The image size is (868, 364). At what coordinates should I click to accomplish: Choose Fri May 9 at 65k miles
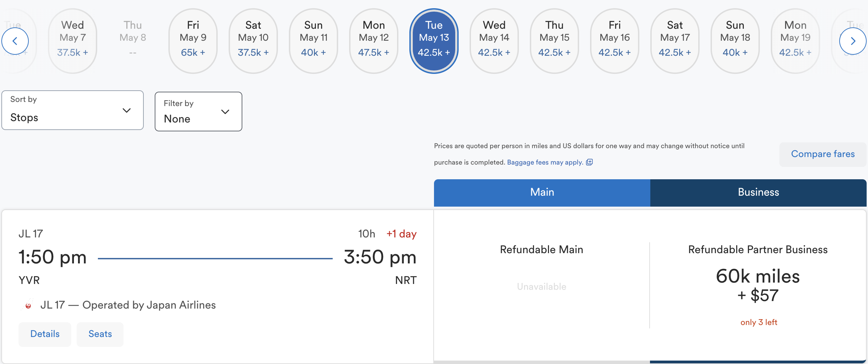click(x=193, y=41)
